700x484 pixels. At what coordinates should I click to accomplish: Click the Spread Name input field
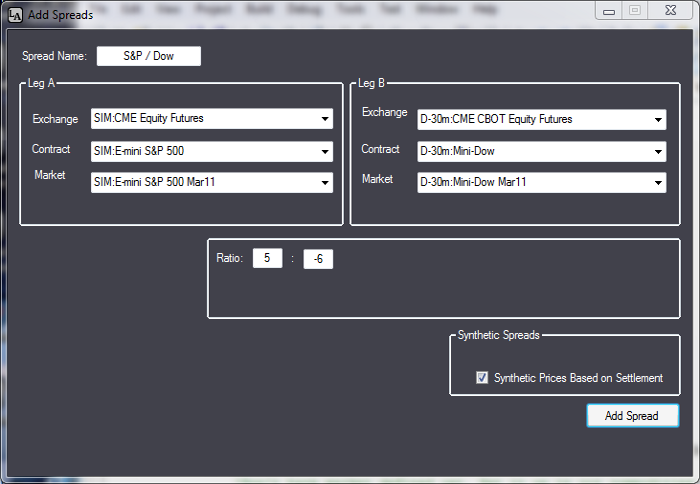pos(149,56)
